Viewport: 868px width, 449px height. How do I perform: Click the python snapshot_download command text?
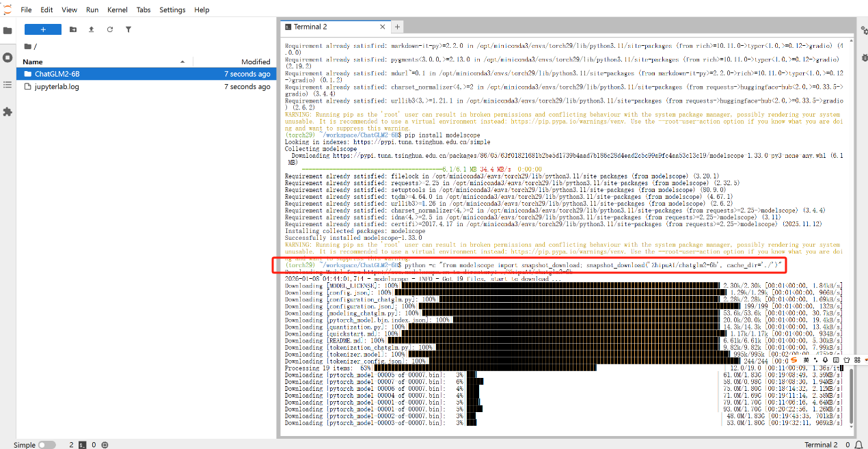point(594,264)
